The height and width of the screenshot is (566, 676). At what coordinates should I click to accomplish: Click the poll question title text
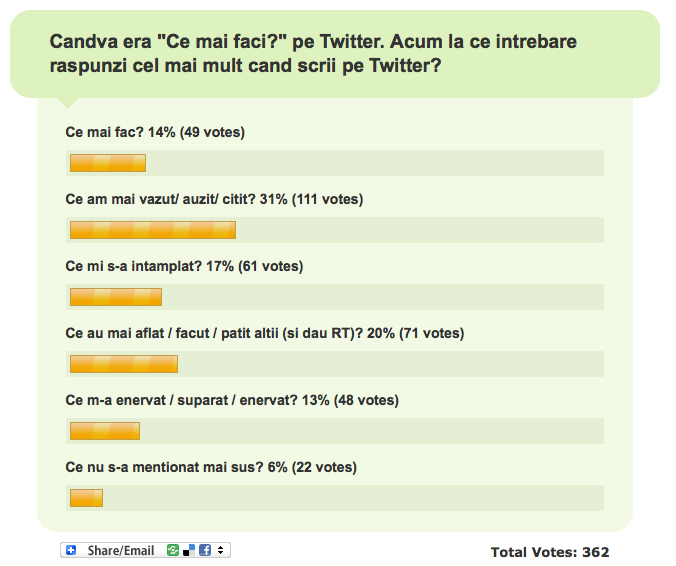pos(313,54)
